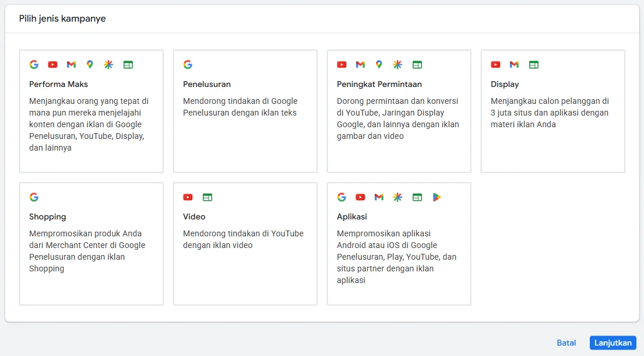
Task: Select the Aplikasi campaign type title
Action: (351, 217)
